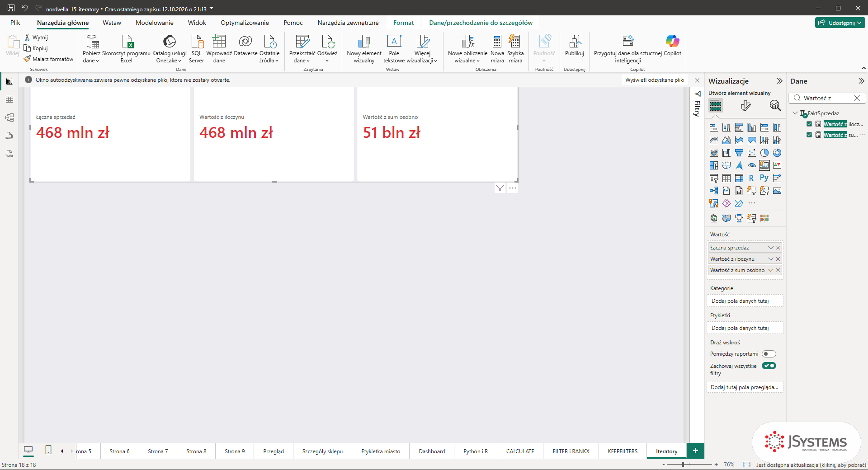Click Odśwież refresh in ribbon
The width and height of the screenshot is (868, 470).
coord(327,48)
